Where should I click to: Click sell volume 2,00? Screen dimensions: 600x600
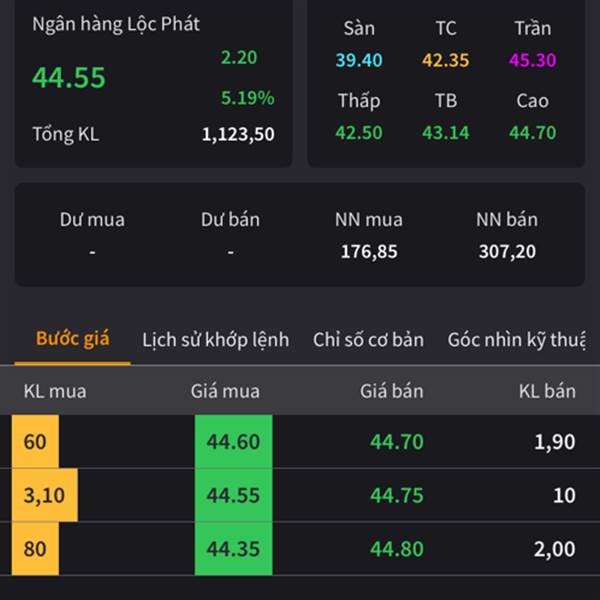[x=554, y=549]
